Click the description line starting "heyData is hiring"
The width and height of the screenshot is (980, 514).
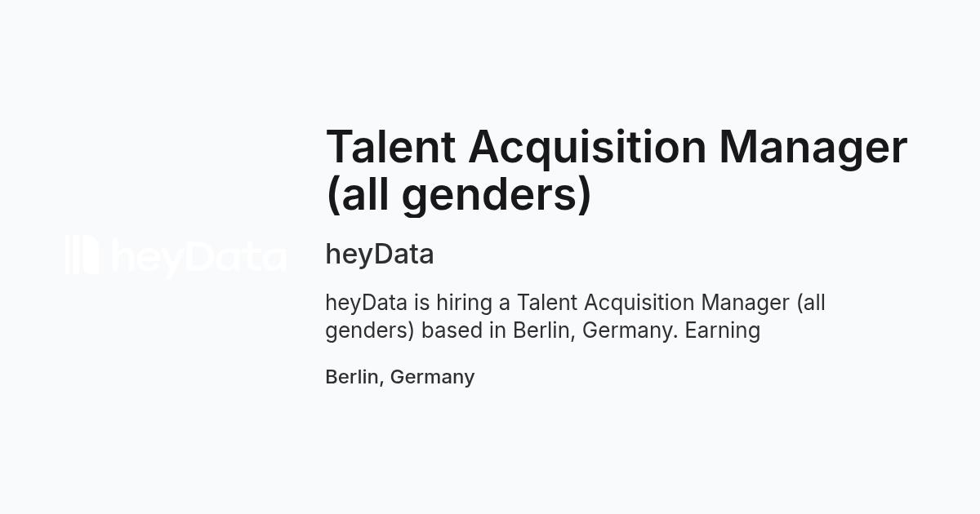(x=576, y=303)
